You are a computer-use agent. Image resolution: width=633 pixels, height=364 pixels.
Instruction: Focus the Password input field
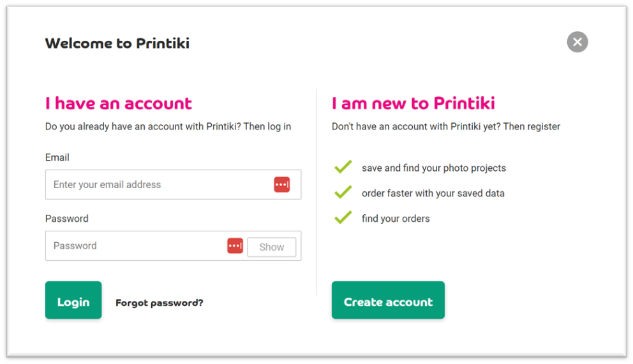136,246
